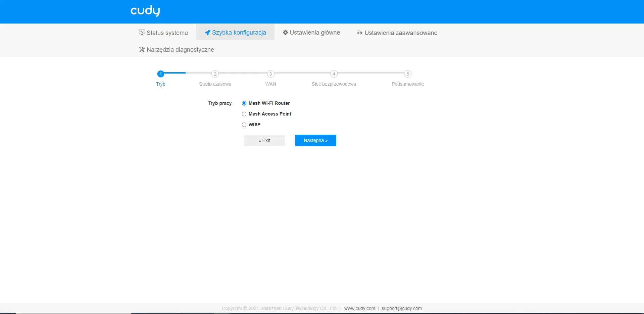Click step 1 Tryb circle in wizard
This screenshot has width=644, height=314.
(161, 74)
